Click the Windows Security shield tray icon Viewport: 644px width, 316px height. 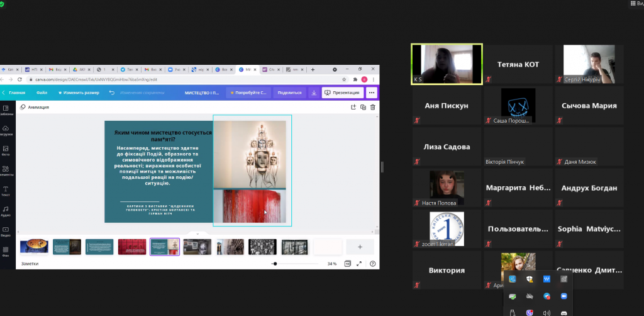point(530,279)
